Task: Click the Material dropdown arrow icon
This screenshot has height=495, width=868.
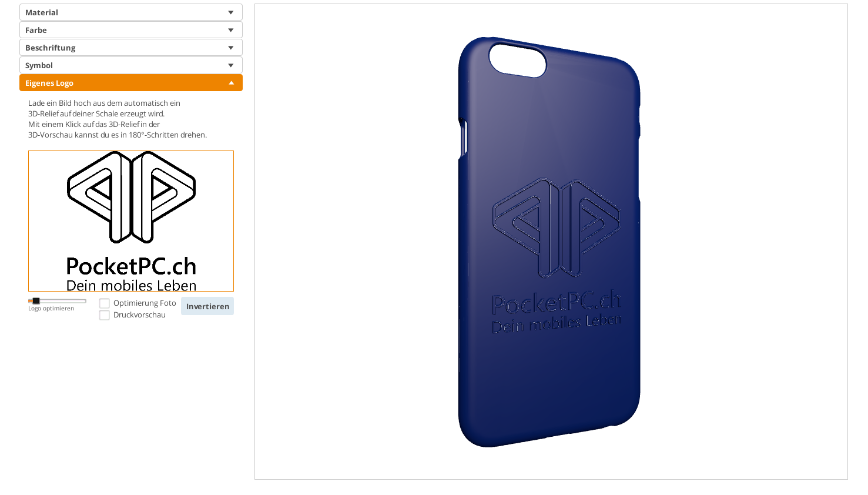Action: (231, 12)
